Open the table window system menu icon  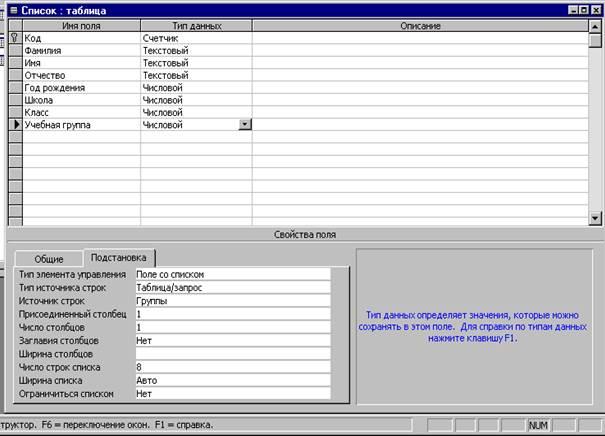[12, 9]
